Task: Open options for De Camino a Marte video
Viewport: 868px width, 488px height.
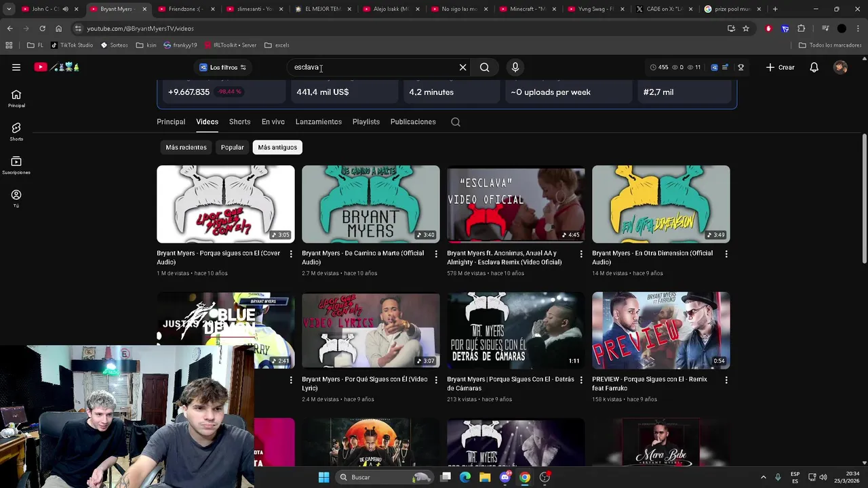Action: 436,253
